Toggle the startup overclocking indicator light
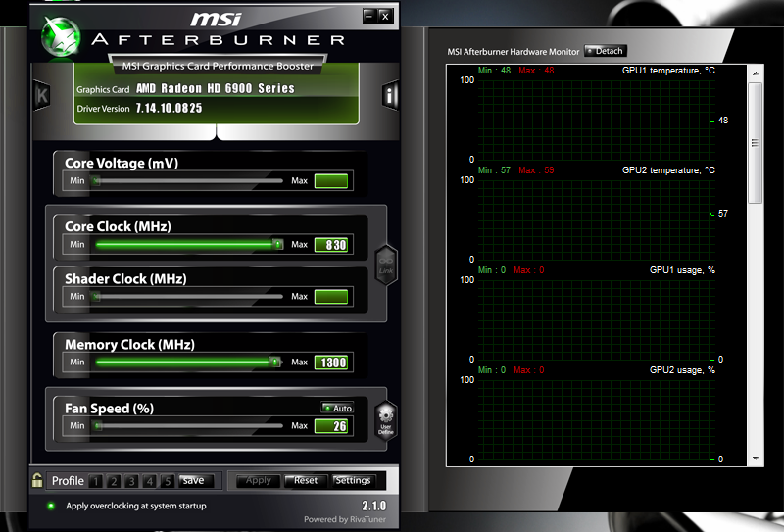The width and height of the screenshot is (784, 532). pyautogui.click(x=51, y=506)
